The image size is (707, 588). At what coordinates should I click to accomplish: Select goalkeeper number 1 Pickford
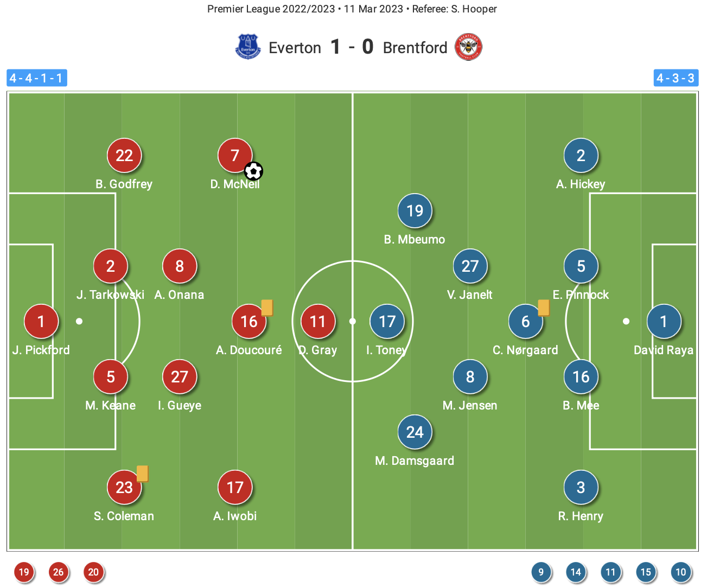click(41, 322)
